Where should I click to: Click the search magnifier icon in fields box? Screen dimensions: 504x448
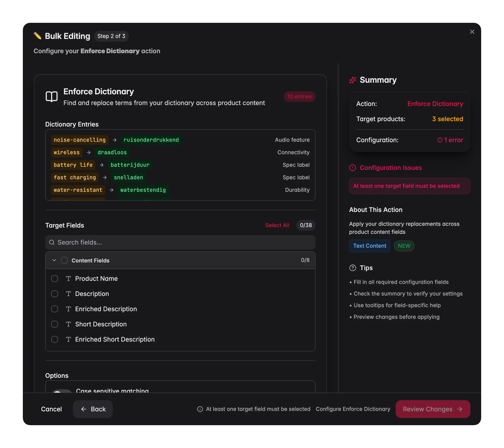click(x=52, y=242)
